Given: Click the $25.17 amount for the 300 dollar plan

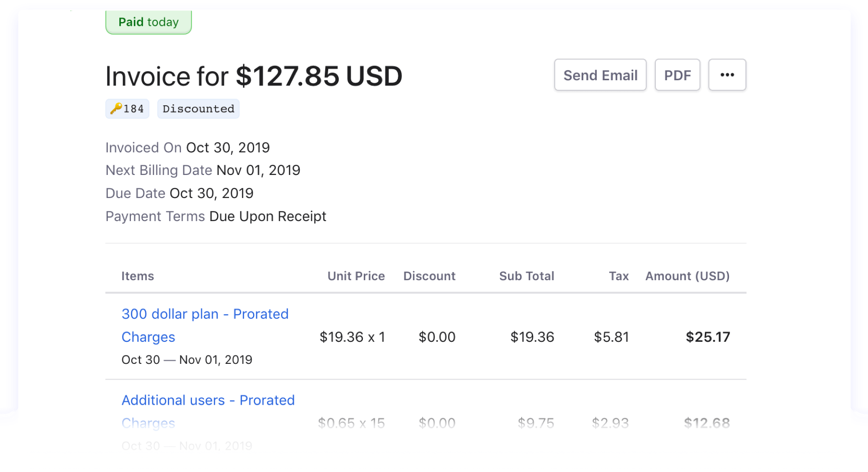Looking at the screenshot, I should pyautogui.click(x=707, y=337).
